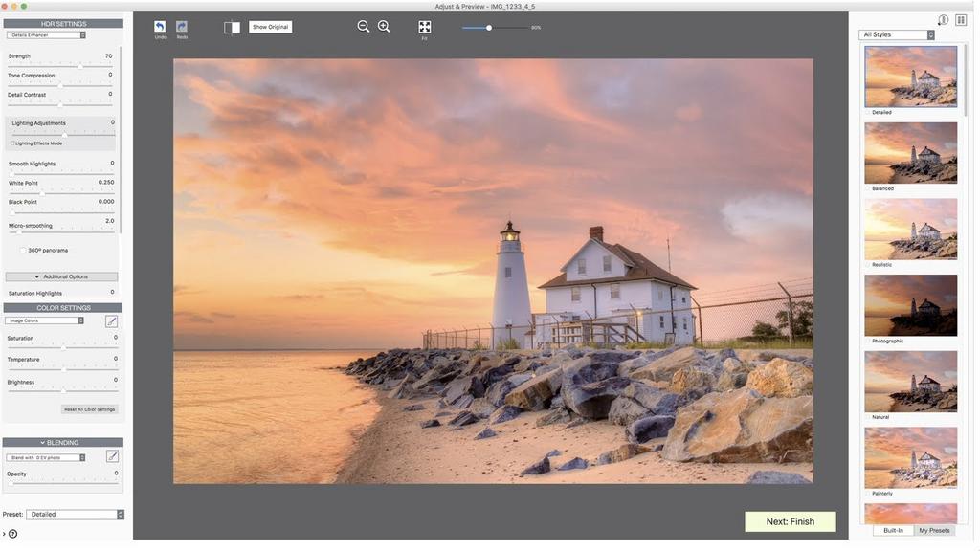Open the All Styles filter dropdown
The image size is (980, 551).
point(896,35)
